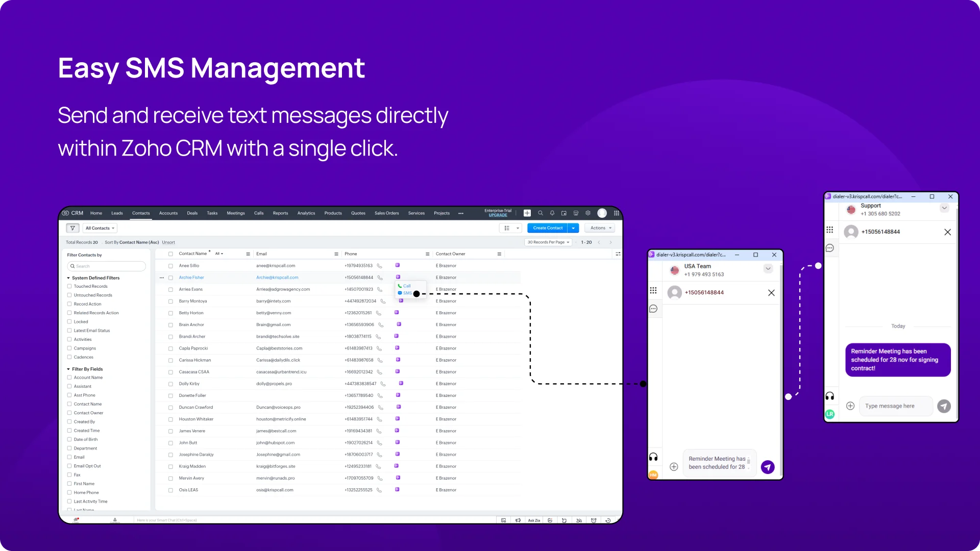
Task: Open the column settings icon at table right
Action: [618, 254]
